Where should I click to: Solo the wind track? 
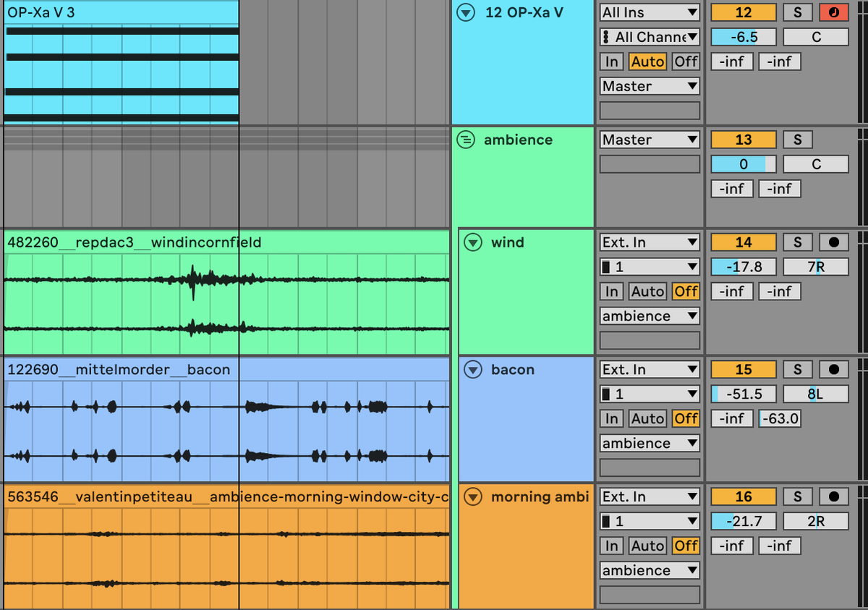[x=798, y=242]
